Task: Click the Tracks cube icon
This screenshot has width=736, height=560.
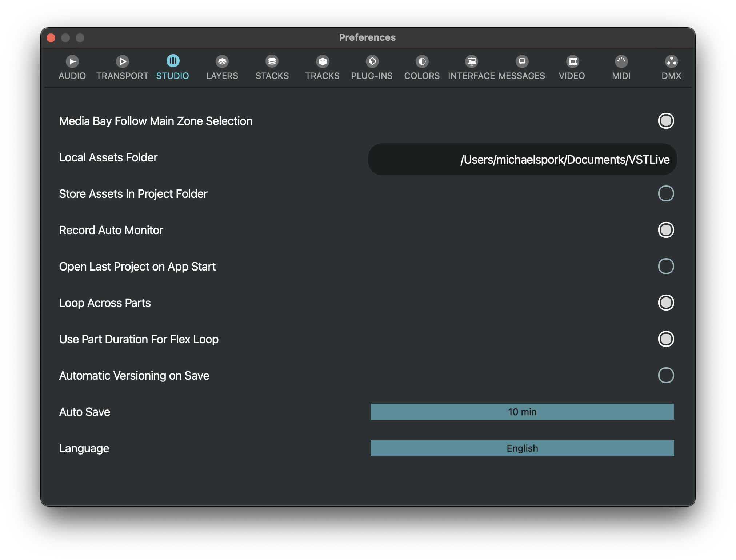Action: tap(322, 61)
